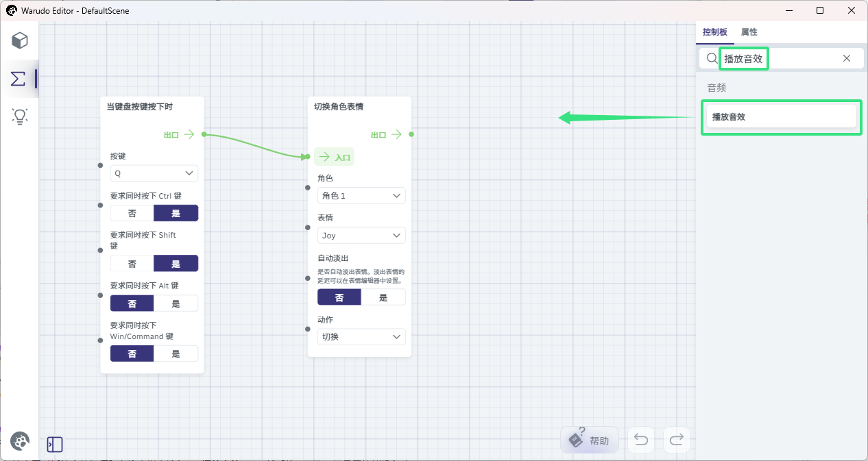The image size is (868, 461).
Task: Set Win/Command key requirement to 是
Action: coord(176,353)
